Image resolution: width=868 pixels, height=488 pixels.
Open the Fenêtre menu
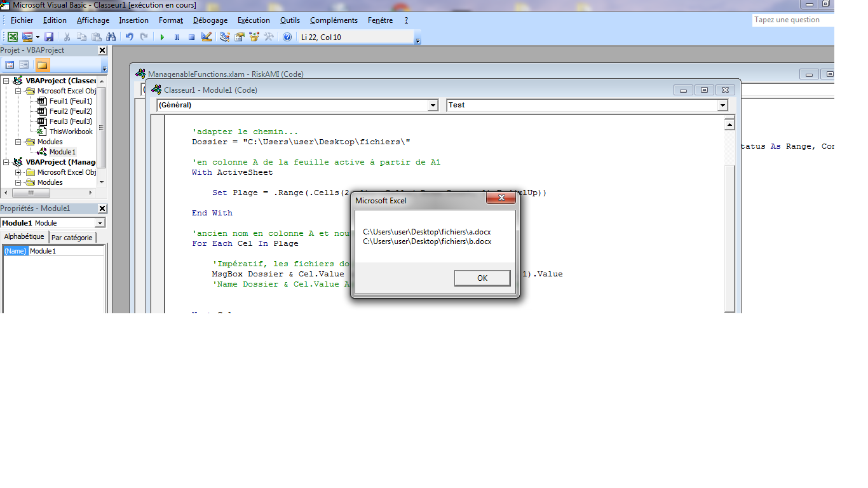pos(380,20)
